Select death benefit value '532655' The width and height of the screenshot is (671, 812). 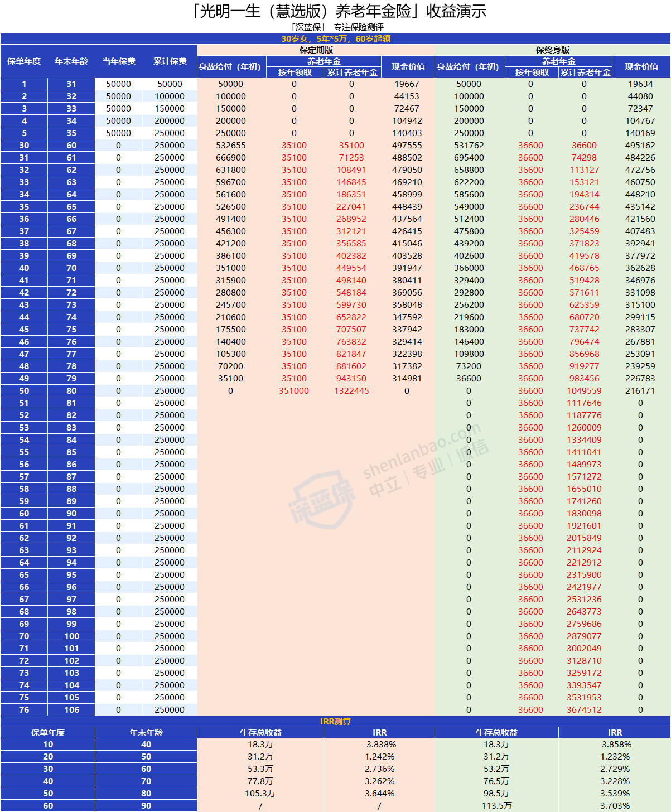[x=230, y=146]
